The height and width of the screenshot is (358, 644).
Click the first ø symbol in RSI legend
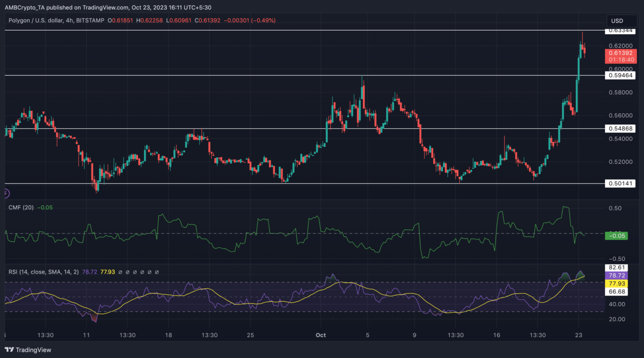coord(120,272)
